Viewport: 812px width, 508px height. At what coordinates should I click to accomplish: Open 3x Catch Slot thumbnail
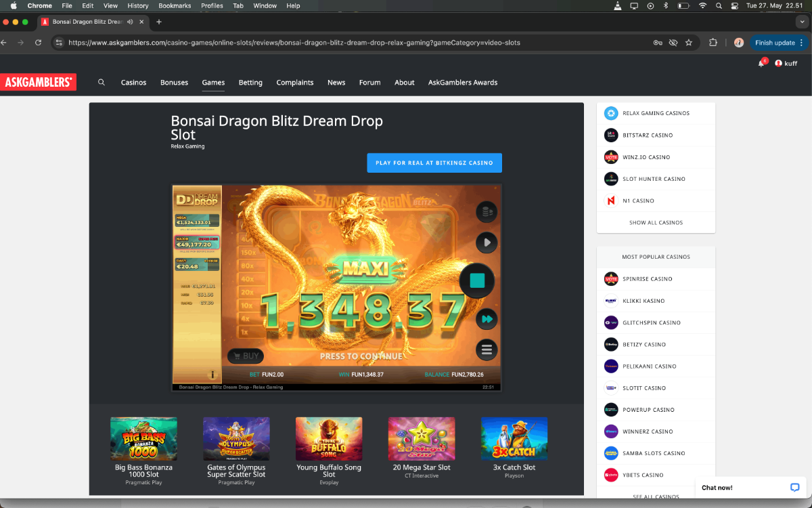tap(514, 439)
